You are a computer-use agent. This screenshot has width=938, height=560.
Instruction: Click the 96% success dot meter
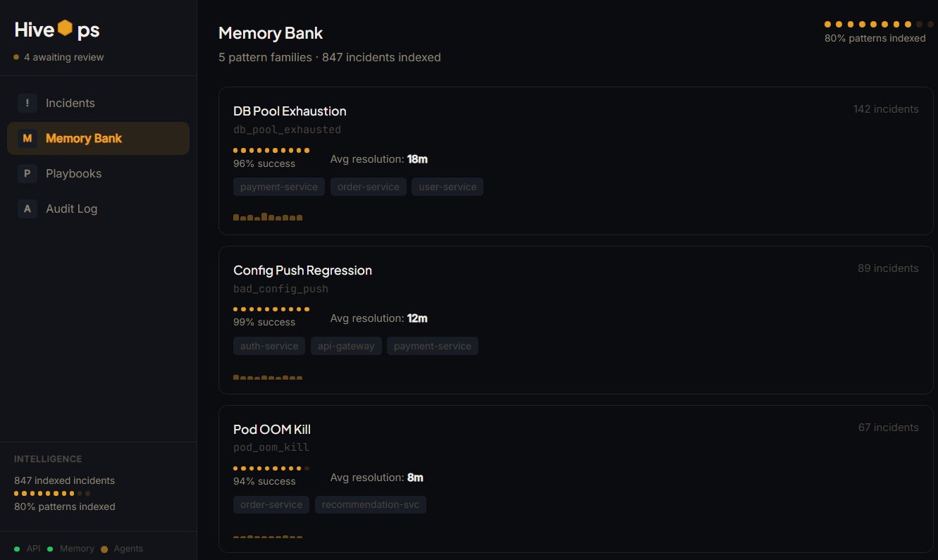pyautogui.click(x=271, y=150)
